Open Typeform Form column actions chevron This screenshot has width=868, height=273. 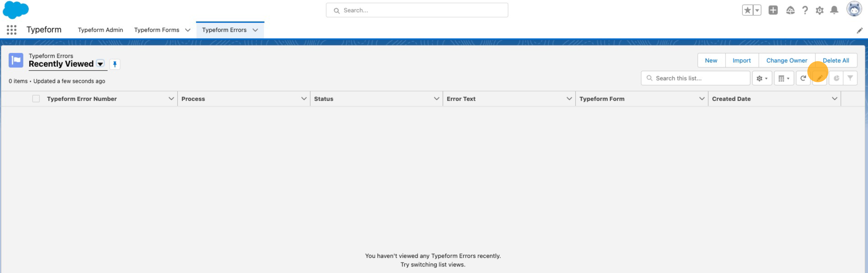(702, 99)
